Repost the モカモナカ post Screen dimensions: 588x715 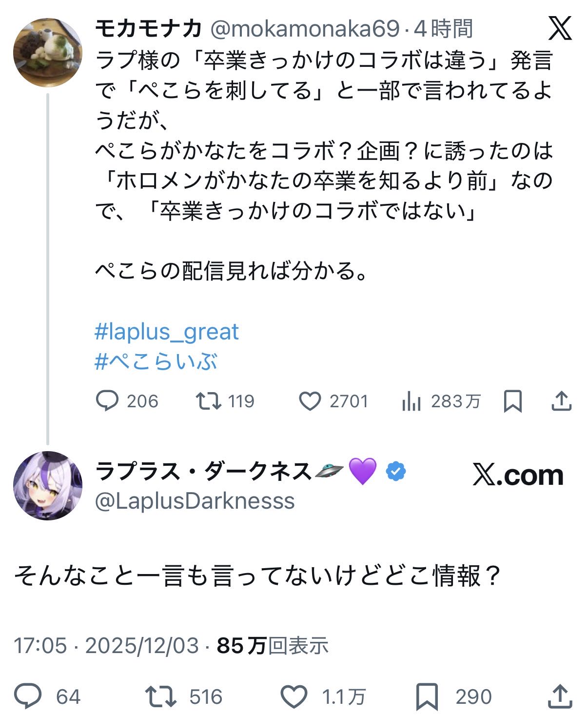[x=208, y=401]
